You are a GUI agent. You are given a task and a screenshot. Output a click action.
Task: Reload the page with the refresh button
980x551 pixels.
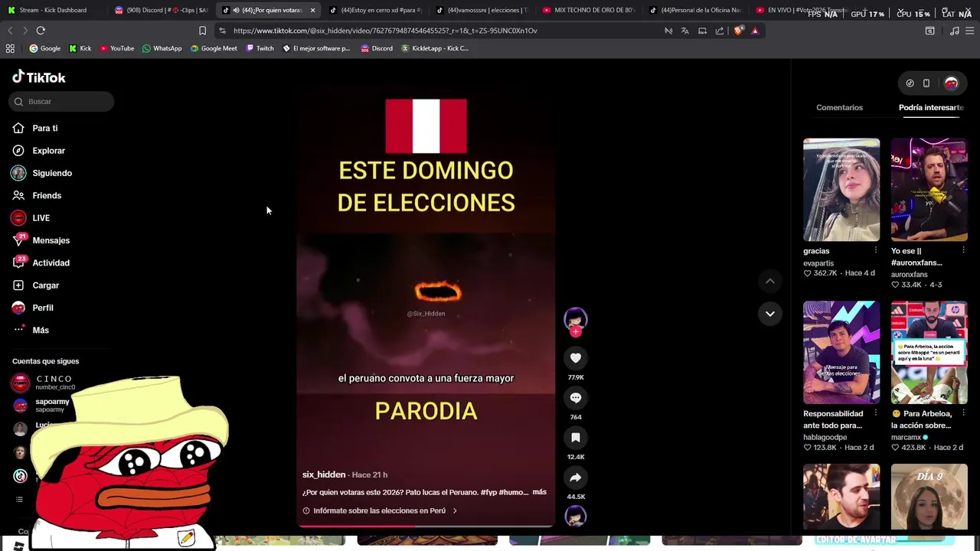[x=41, y=31]
